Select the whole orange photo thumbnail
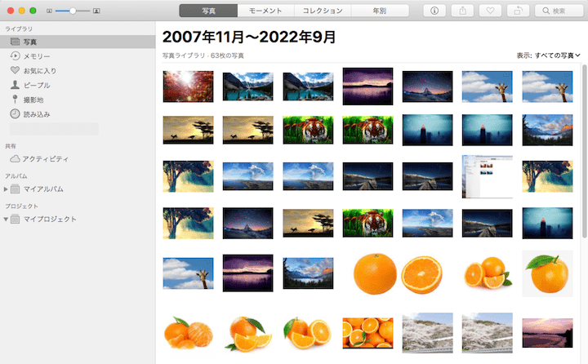This screenshot has height=364, width=588. pyautogui.click(x=375, y=273)
